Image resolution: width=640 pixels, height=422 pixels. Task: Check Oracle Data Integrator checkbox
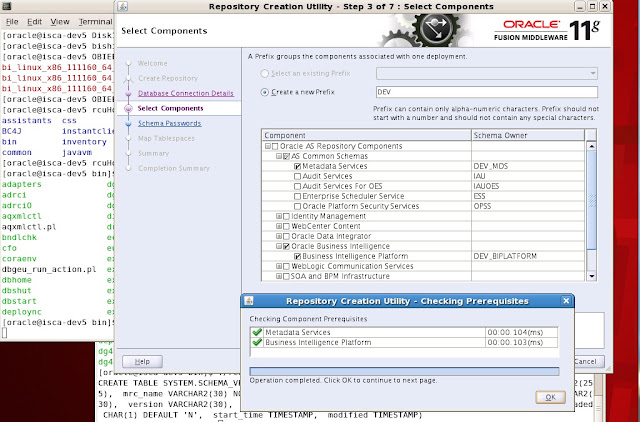coord(286,236)
